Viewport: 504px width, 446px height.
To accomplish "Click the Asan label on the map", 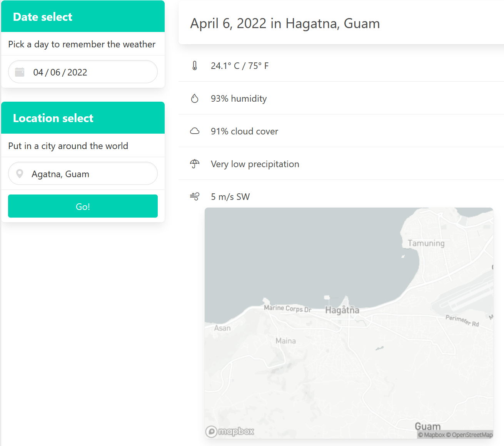I will pos(222,328).
